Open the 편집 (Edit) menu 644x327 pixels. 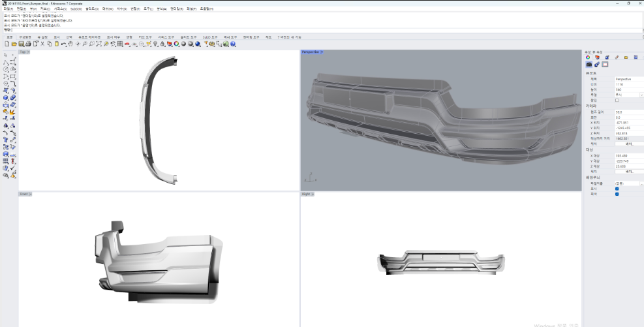pos(22,8)
